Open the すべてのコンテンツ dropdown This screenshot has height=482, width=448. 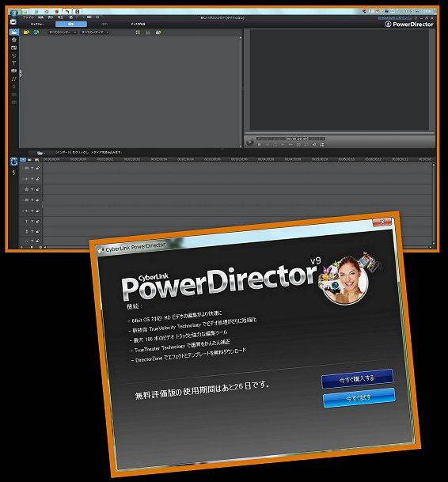tap(62, 32)
